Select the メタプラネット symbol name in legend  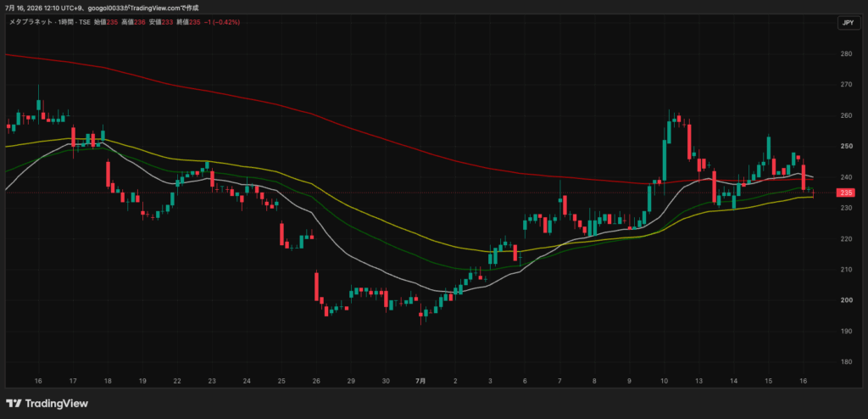point(31,22)
